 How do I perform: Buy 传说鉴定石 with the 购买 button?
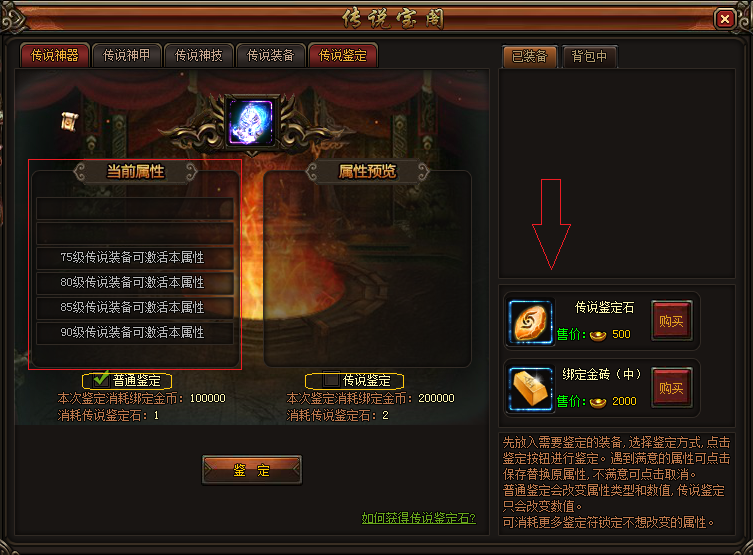pos(671,321)
